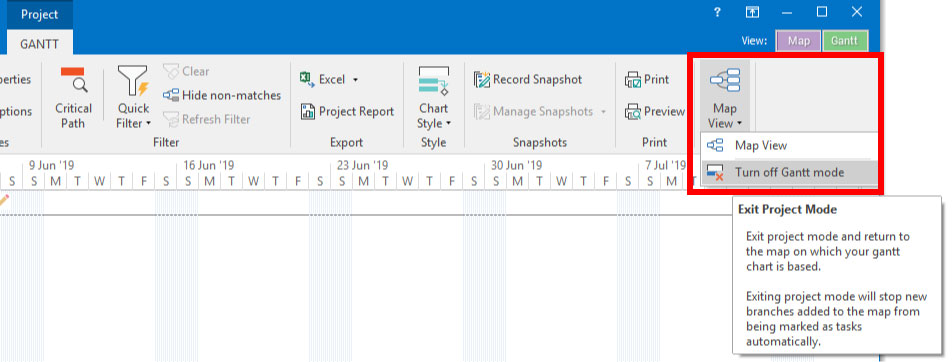Switch view to Map
The image size is (952, 362).
pos(798,41)
